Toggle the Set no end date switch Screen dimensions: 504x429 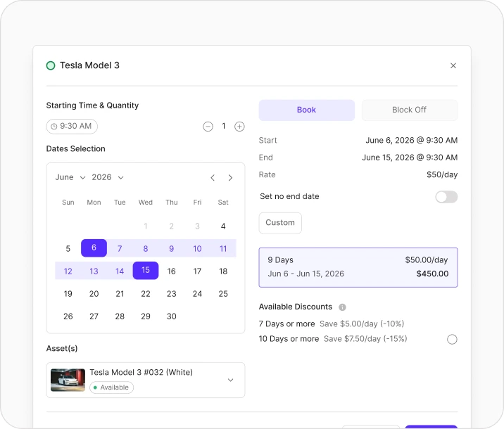tap(446, 197)
